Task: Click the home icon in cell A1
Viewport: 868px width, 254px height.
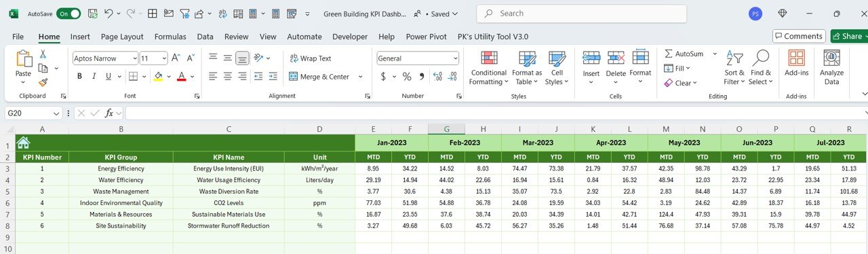Action: coord(23,143)
